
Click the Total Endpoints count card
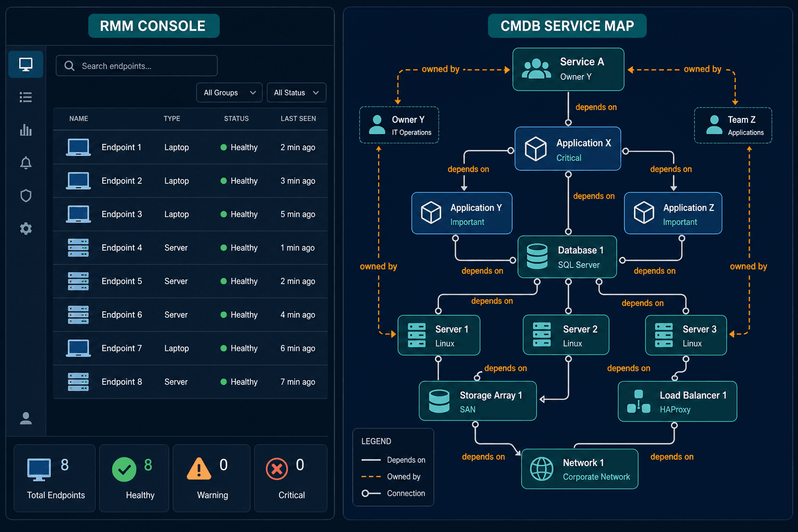(55, 478)
